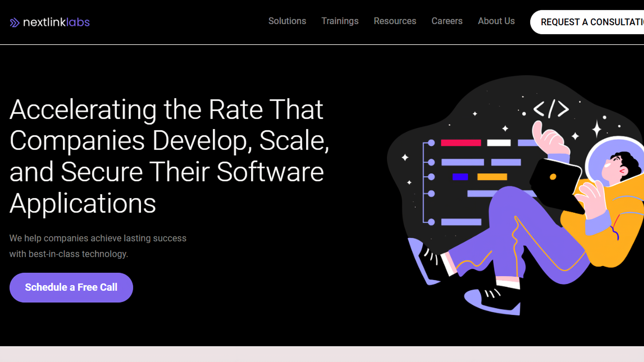644x362 pixels.
Task: Open the Solutions menu
Action: (287, 21)
